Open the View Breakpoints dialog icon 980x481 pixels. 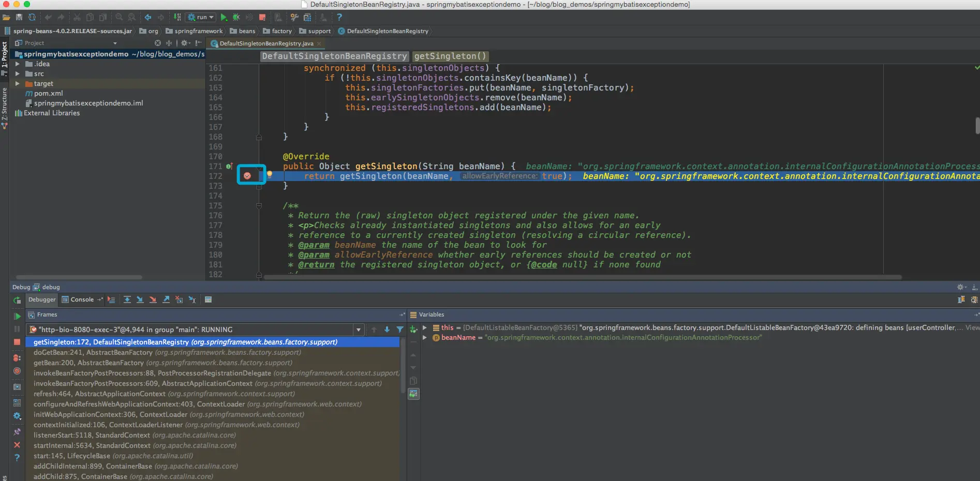click(17, 357)
